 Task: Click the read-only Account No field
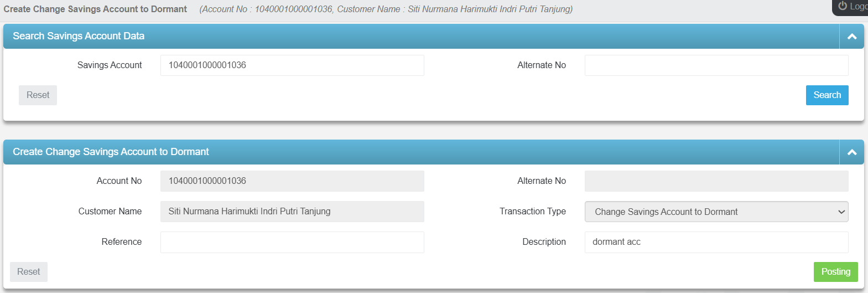pos(292,181)
